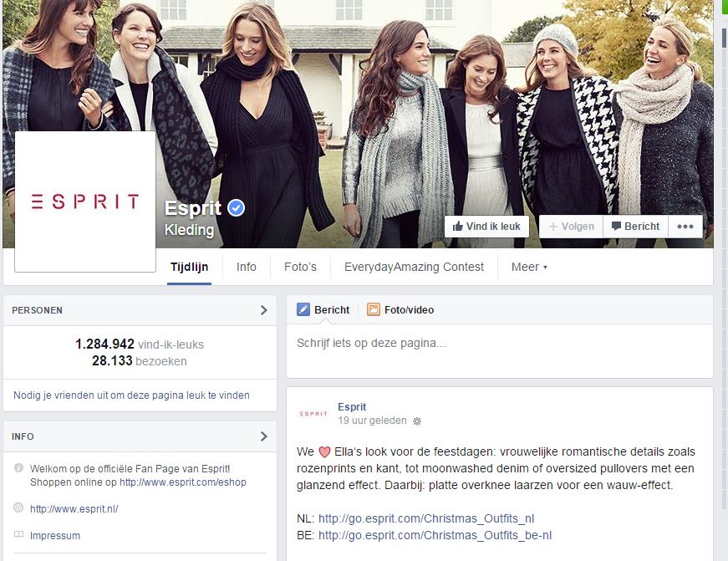The height and width of the screenshot is (561, 728).
Task: Open the Meer dropdown tab
Action: 529,267
